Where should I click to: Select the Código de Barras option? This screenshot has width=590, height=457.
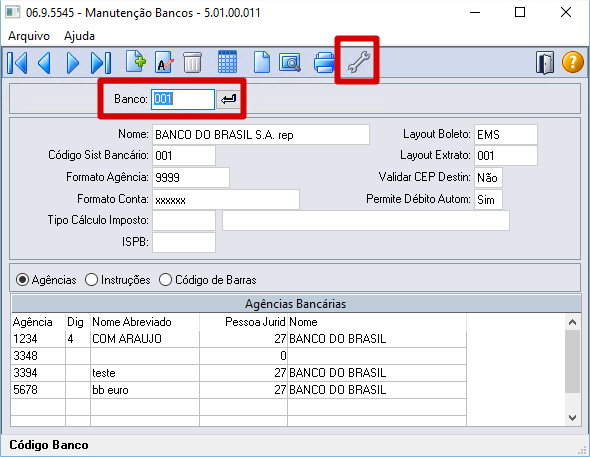(208, 280)
